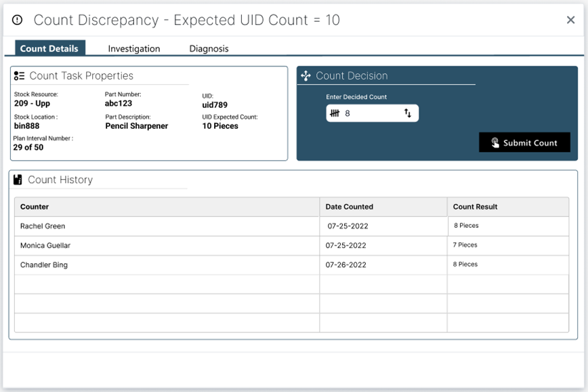588x392 pixels.
Task: Click the Date Counted column header
Action: 349,207
